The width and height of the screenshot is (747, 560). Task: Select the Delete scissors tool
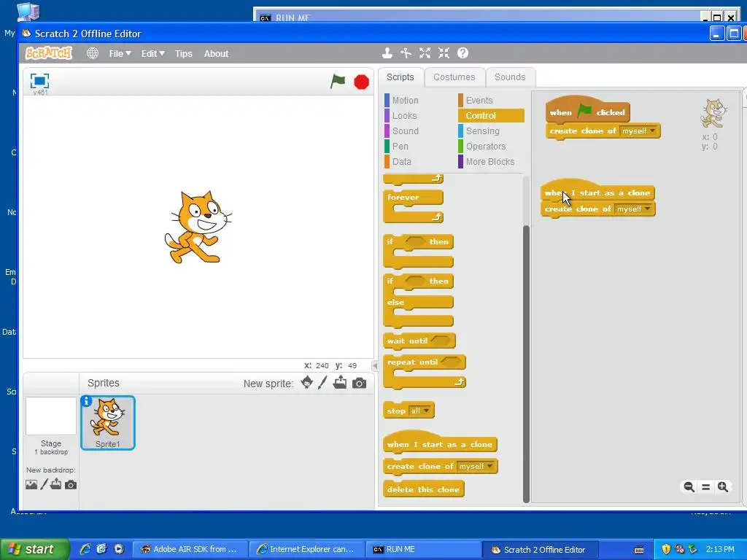[x=406, y=52]
